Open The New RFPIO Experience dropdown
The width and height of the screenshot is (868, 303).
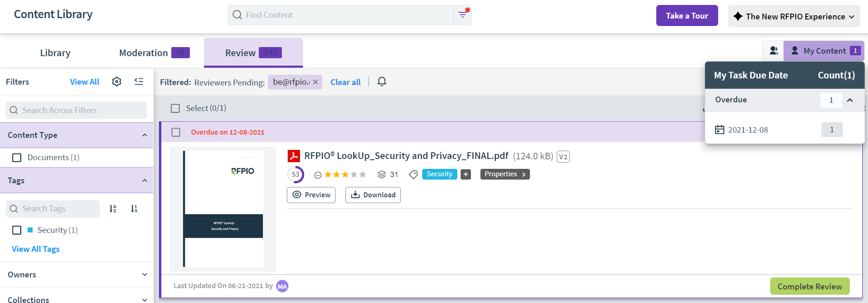coord(794,16)
